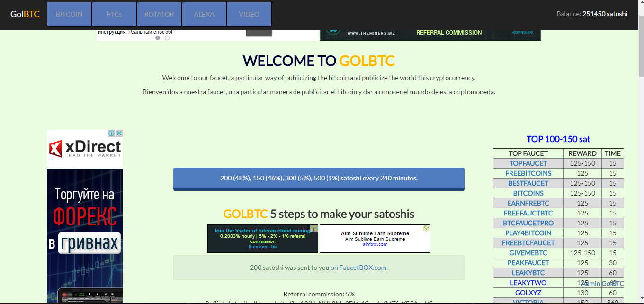This screenshot has height=304, width=644.
Task: Open the FaucetBOX.com link
Action: coord(358,268)
